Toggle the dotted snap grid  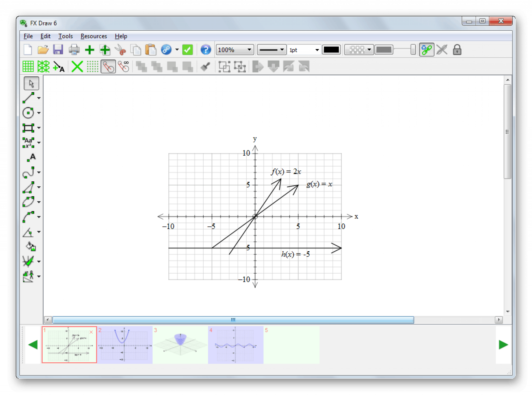tap(92, 67)
